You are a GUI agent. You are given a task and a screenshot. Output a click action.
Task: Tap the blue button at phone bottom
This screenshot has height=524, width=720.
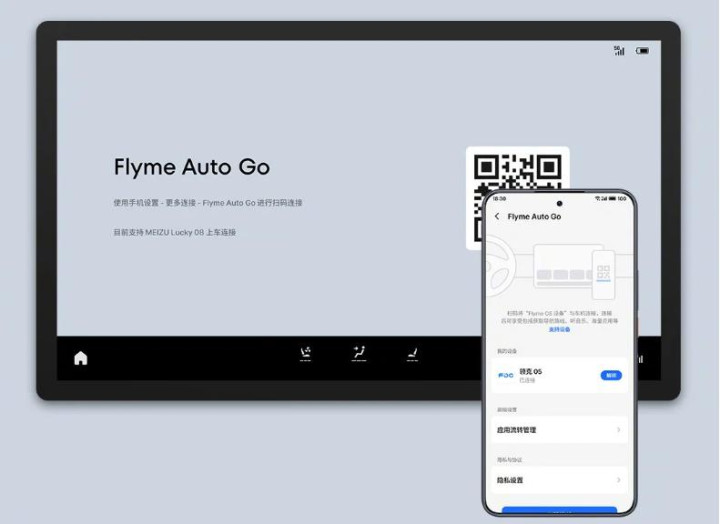[559, 510]
